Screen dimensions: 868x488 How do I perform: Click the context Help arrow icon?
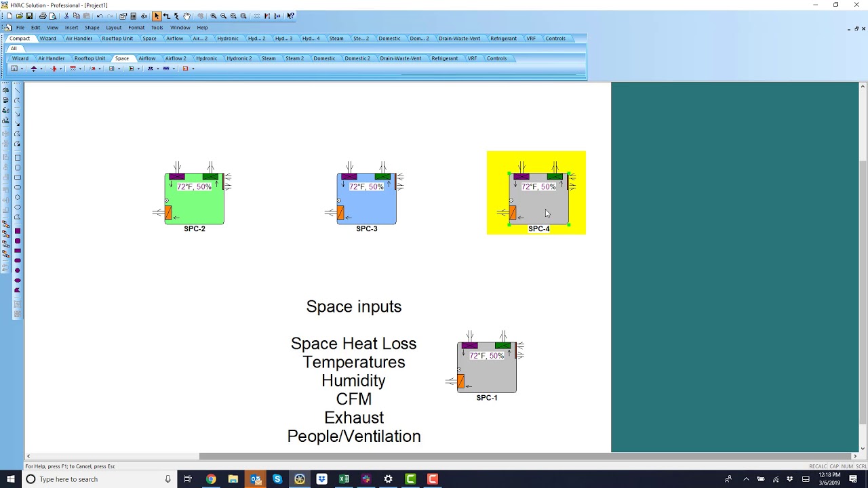coord(290,16)
